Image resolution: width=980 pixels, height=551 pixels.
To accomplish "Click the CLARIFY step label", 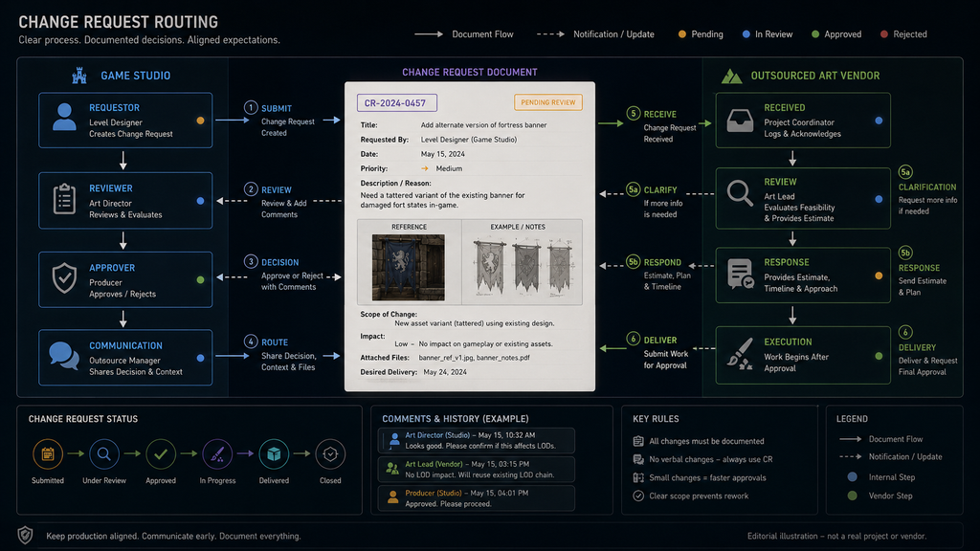I will pyautogui.click(x=660, y=190).
